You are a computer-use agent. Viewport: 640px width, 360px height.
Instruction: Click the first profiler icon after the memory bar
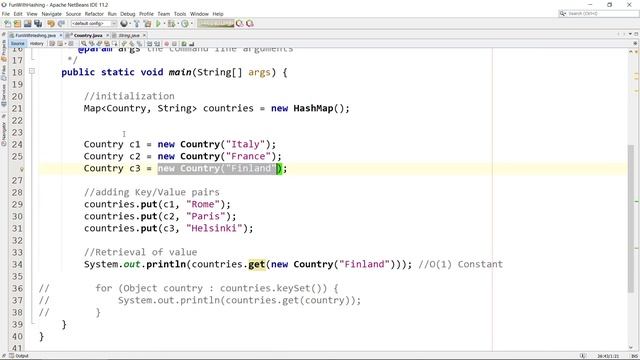240,24
